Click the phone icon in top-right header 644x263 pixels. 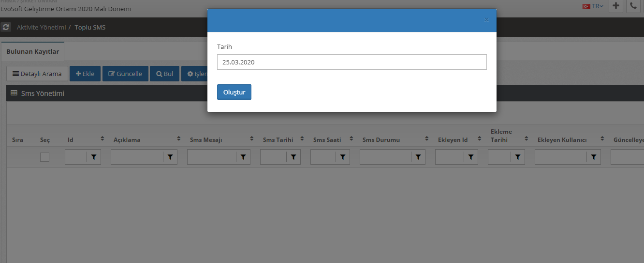point(633,6)
